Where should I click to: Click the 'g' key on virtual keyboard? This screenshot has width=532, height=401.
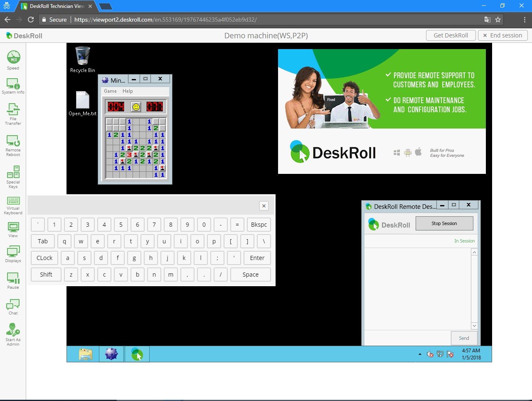[x=134, y=258]
